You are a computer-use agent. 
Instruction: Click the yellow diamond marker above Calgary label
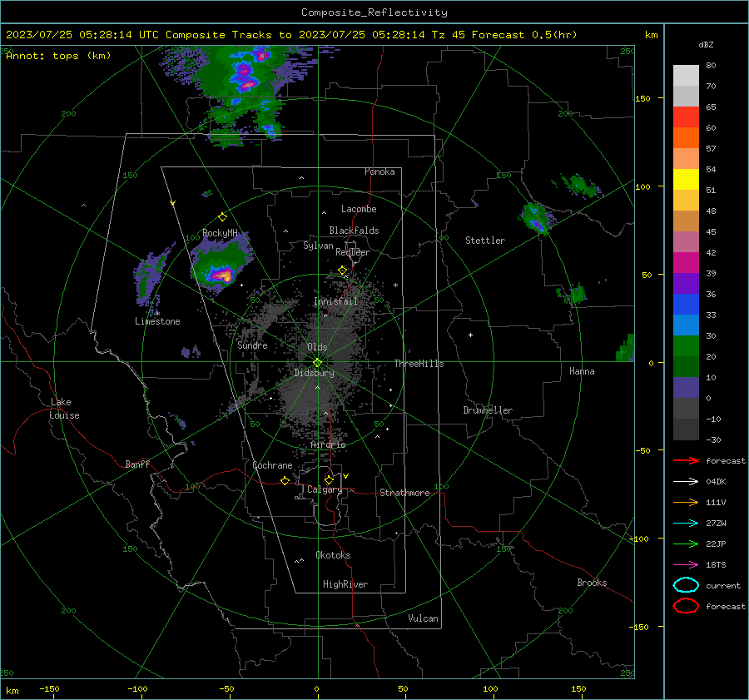[329, 479]
